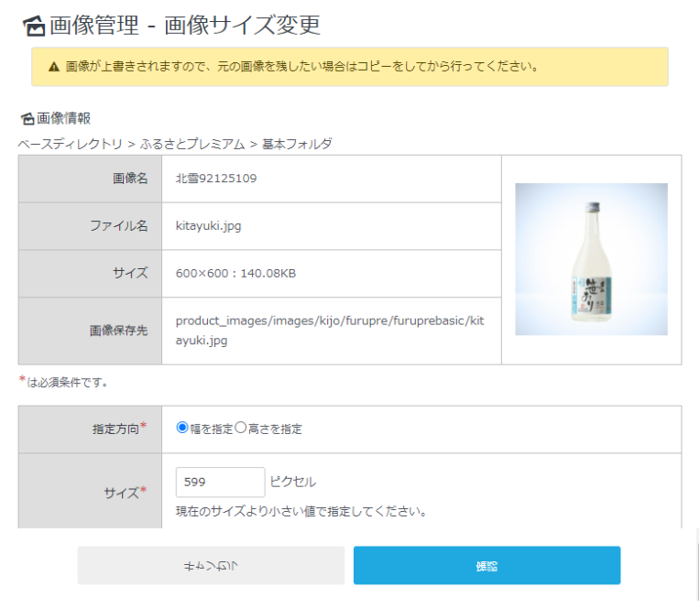This screenshot has height=608, width=700.
Task: Select the 幅を指定 radio button
Action: point(182,428)
